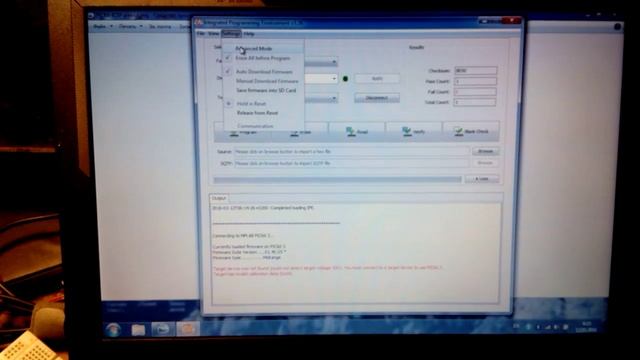
Task: Click the Program button
Action: [243, 132]
